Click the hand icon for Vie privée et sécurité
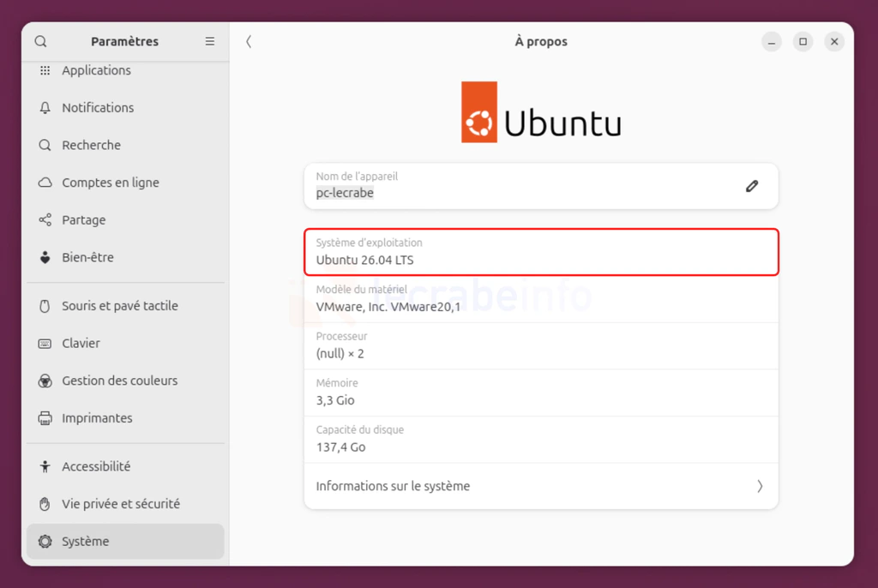 coord(45,504)
